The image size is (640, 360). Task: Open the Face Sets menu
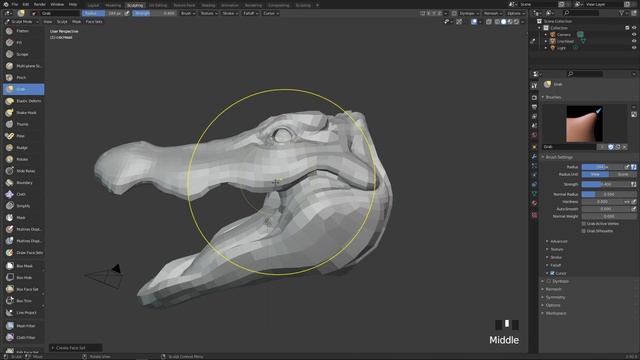tap(94, 22)
